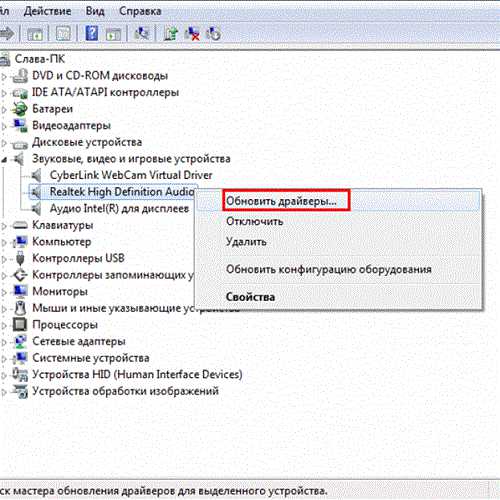Select CyberLink WebCam Virtual Driver device
Screen dimensions: 500x500
coord(131,175)
